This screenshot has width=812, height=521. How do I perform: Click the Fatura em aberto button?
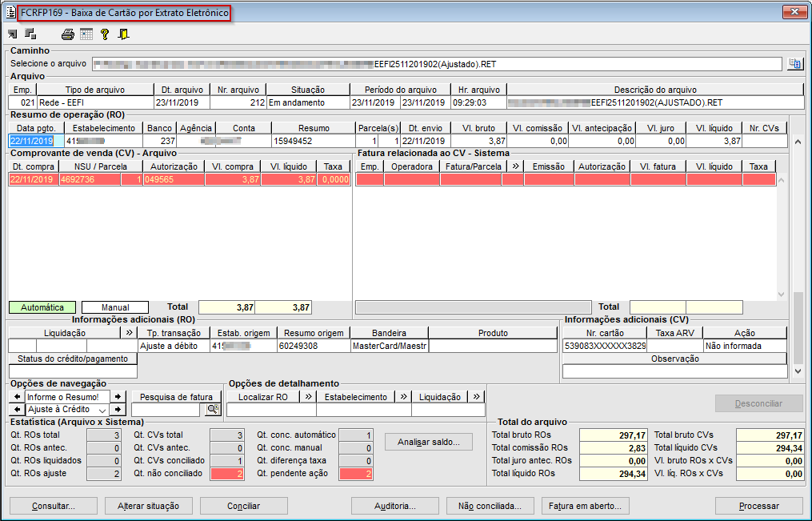(585, 506)
